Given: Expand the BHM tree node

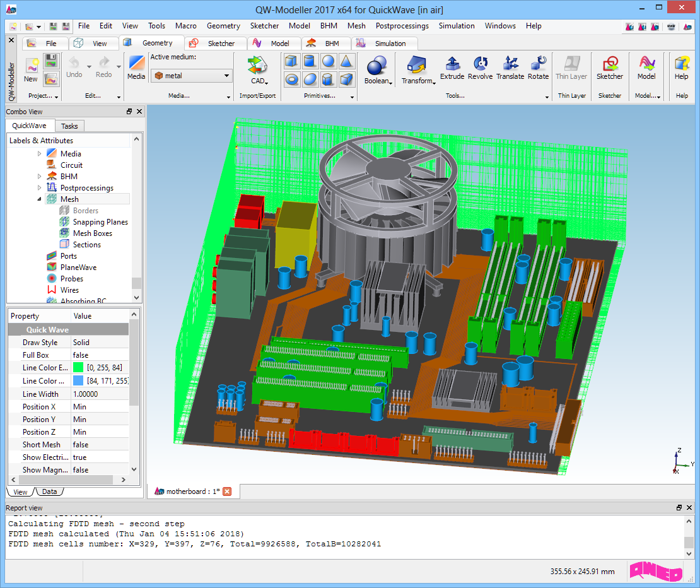Looking at the screenshot, I should coord(39,177).
